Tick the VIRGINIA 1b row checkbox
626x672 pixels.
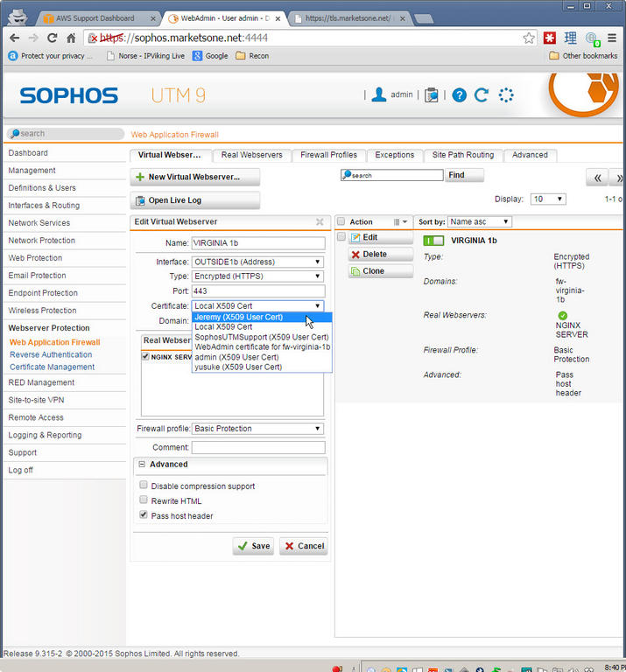pos(341,236)
